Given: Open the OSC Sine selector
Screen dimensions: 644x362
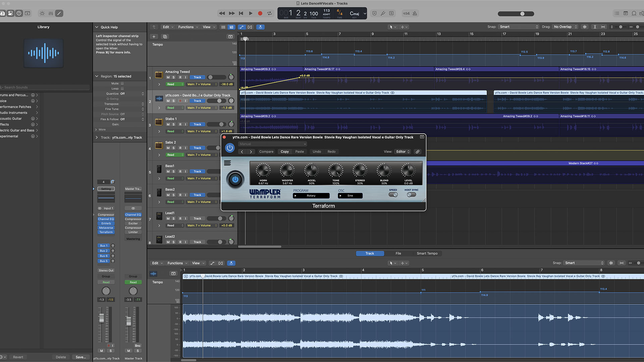Looking at the screenshot, I should tap(350, 196).
